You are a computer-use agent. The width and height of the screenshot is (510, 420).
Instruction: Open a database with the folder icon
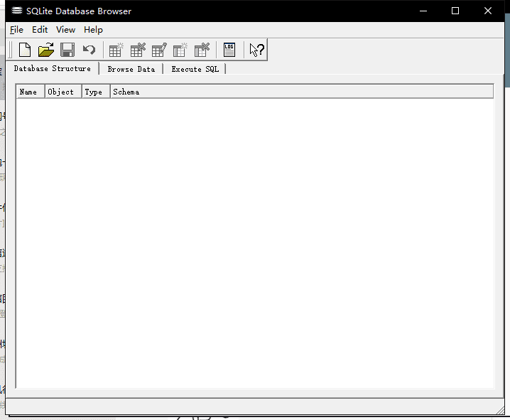(46, 50)
